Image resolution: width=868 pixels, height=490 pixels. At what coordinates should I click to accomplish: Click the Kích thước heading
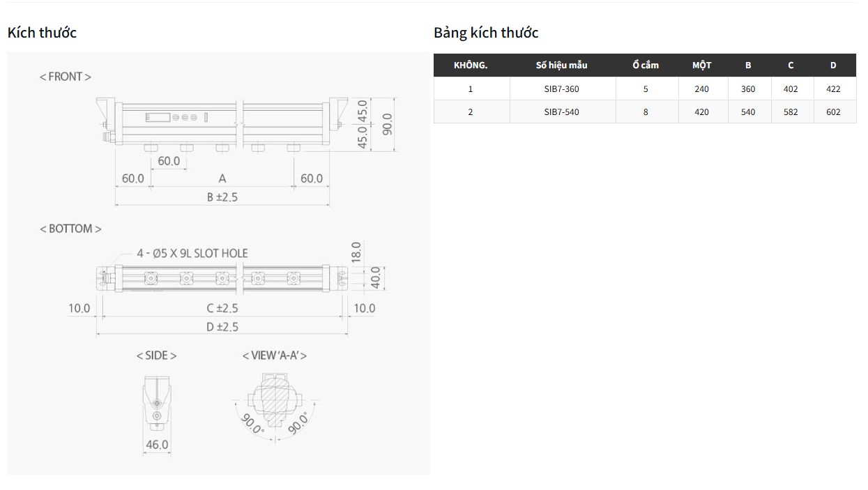[x=42, y=32]
